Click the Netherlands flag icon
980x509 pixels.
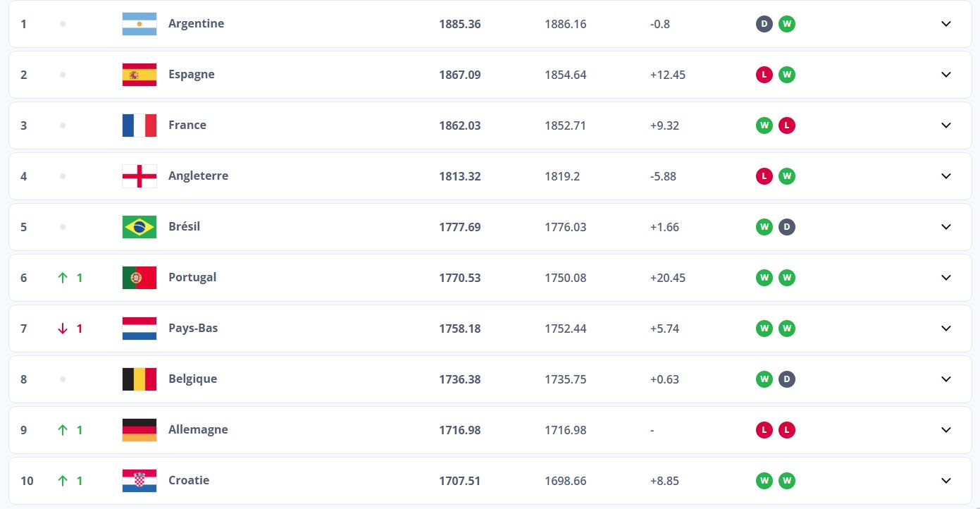139,329
